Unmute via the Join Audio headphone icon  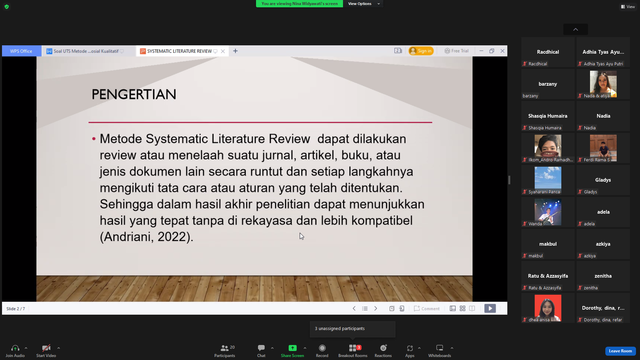[x=15, y=350]
